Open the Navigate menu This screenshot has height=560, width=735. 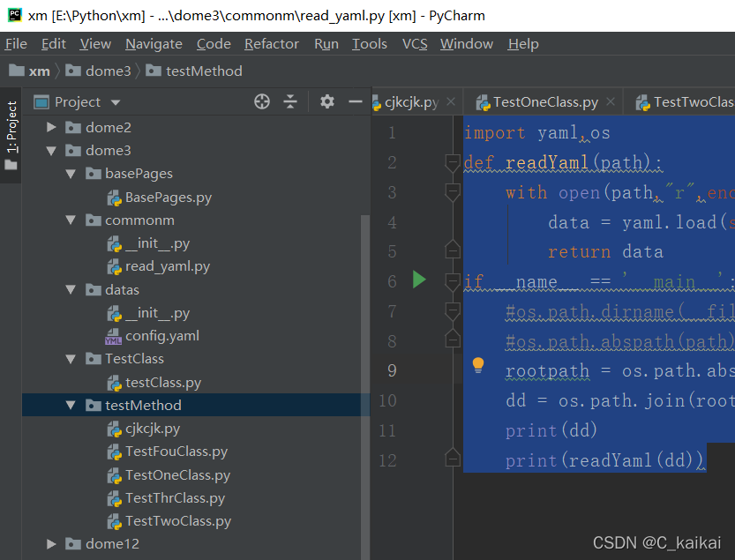coord(154,44)
